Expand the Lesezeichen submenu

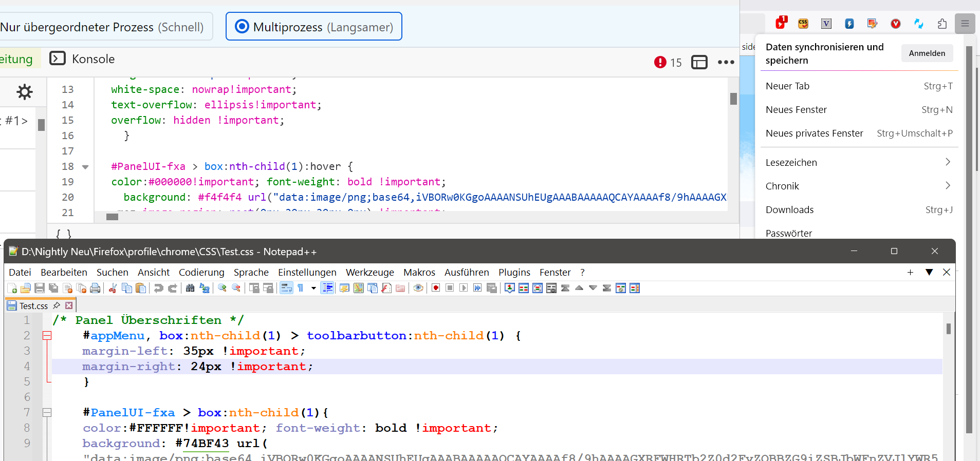948,162
